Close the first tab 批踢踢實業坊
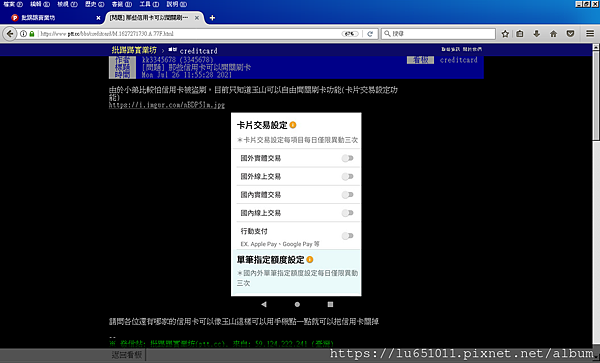The image size is (600, 363). coord(98,18)
